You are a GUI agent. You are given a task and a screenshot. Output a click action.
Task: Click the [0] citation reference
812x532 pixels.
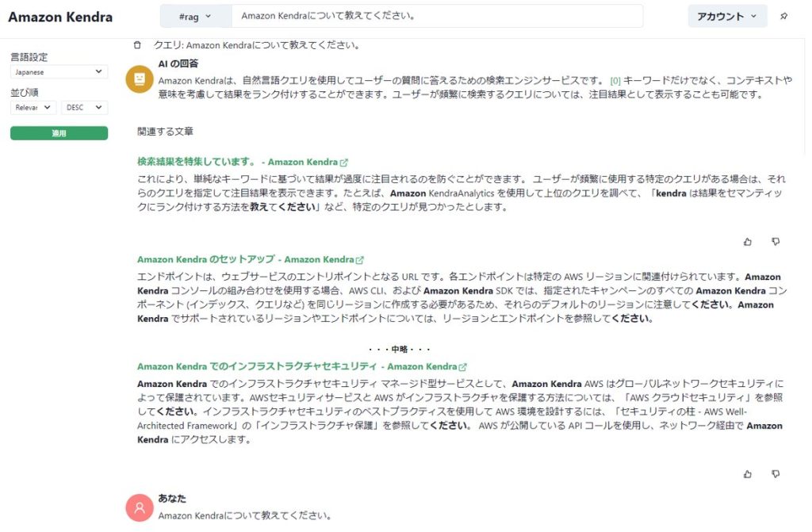click(x=615, y=81)
